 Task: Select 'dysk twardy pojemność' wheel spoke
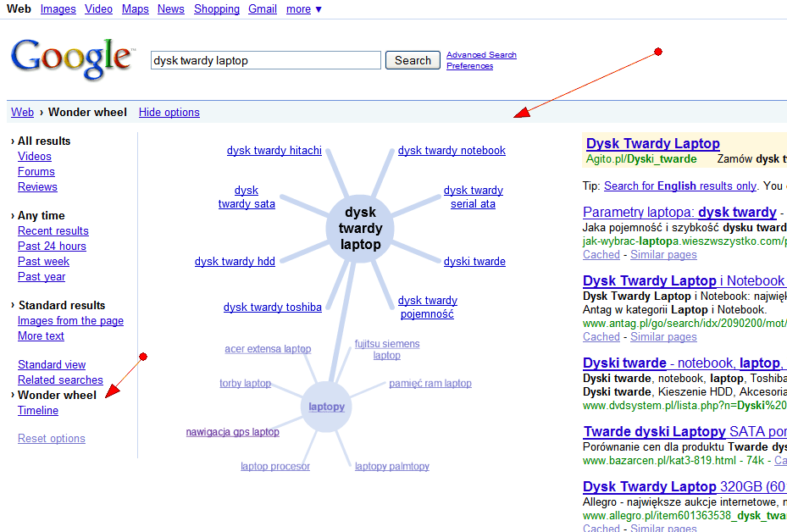pyautogui.click(x=428, y=308)
